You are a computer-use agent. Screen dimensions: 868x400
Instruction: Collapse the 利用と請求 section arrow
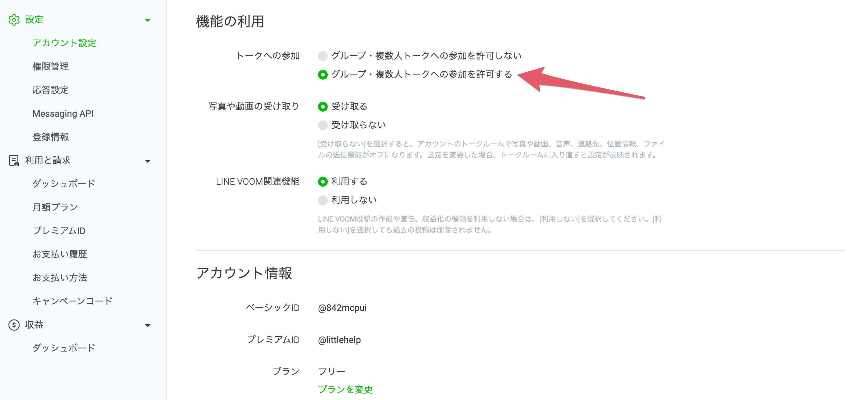point(148,161)
